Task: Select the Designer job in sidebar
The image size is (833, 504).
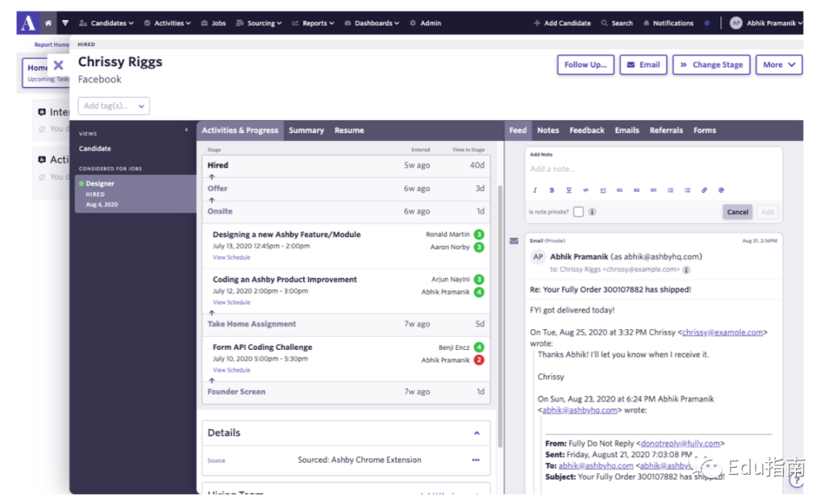Action: (136, 193)
